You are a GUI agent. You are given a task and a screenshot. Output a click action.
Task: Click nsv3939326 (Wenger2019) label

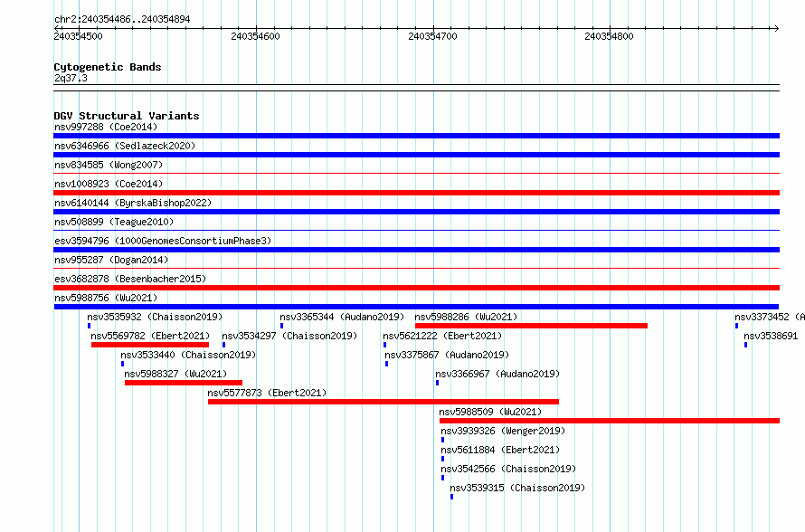pyautogui.click(x=503, y=431)
